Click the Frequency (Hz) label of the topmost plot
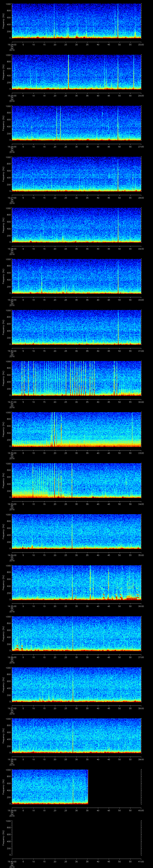Viewport: 153px width, 868px height. tap(3, 21)
